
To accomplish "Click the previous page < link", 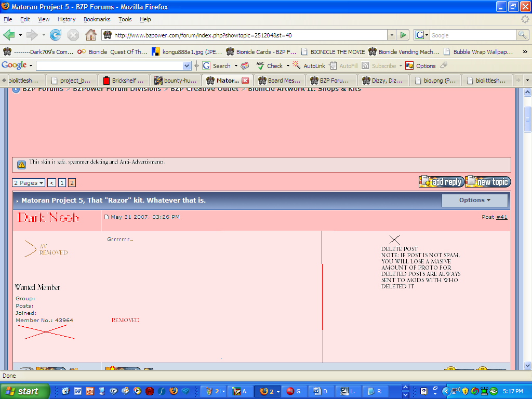I will [51, 183].
